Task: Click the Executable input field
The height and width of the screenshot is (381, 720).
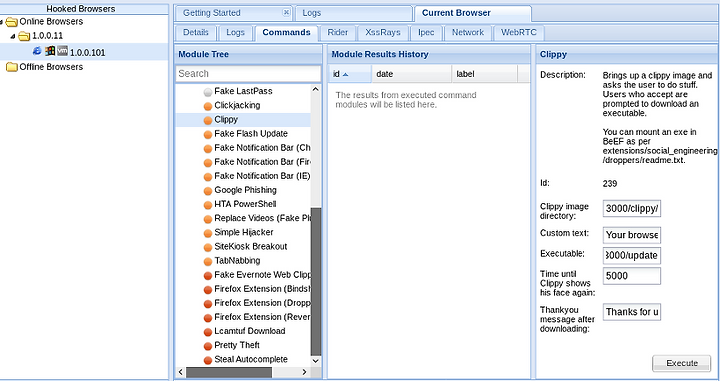Action: pyautogui.click(x=632, y=256)
